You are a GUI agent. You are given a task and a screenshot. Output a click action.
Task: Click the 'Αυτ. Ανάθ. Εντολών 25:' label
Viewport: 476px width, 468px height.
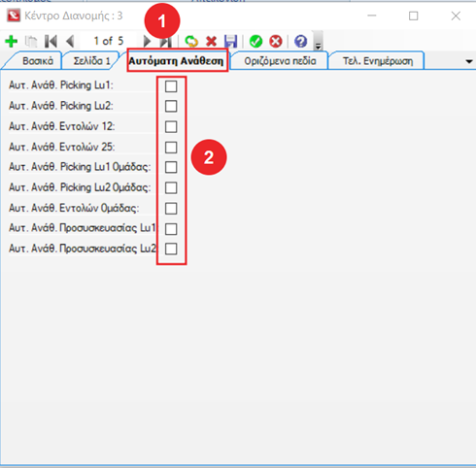(62, 147)
